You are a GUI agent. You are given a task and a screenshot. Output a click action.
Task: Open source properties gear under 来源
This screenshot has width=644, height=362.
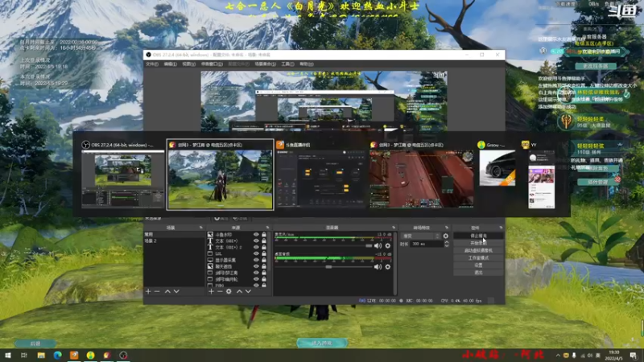click(x=229, y=291)
